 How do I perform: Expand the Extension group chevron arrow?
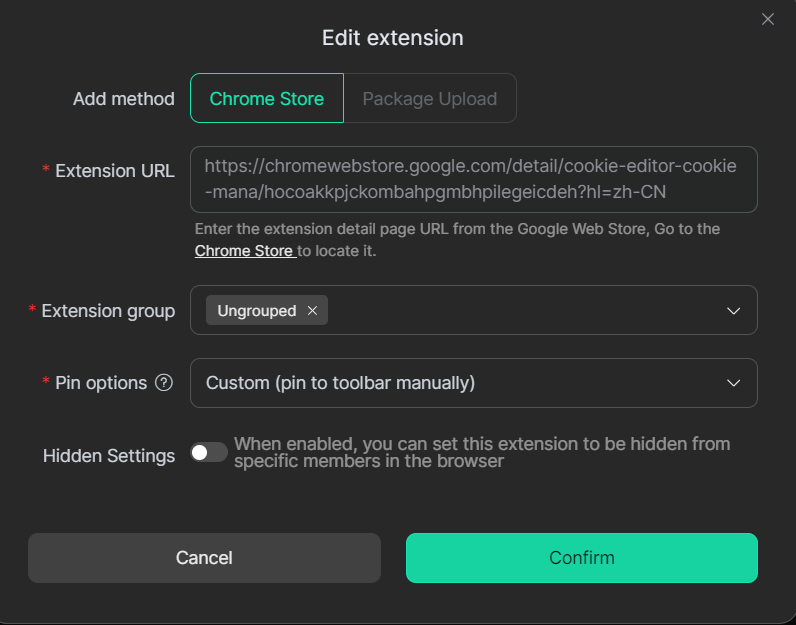733,311
